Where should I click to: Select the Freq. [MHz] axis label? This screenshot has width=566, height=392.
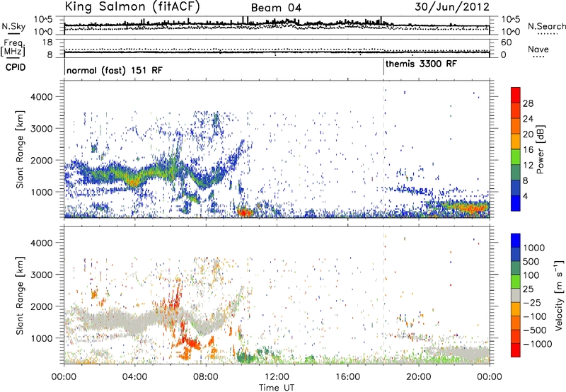13,48
